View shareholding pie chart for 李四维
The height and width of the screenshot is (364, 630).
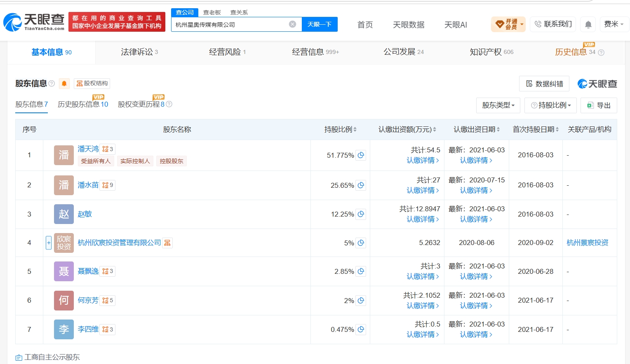361,329
